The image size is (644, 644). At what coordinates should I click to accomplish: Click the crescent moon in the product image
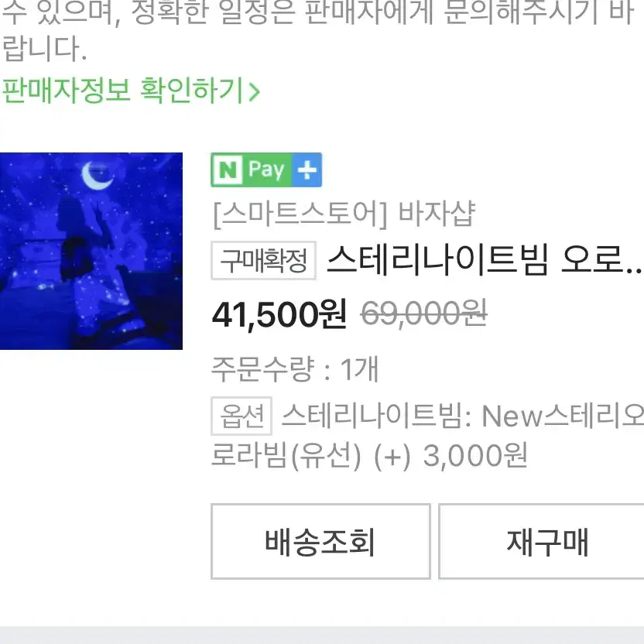[97, 176]
